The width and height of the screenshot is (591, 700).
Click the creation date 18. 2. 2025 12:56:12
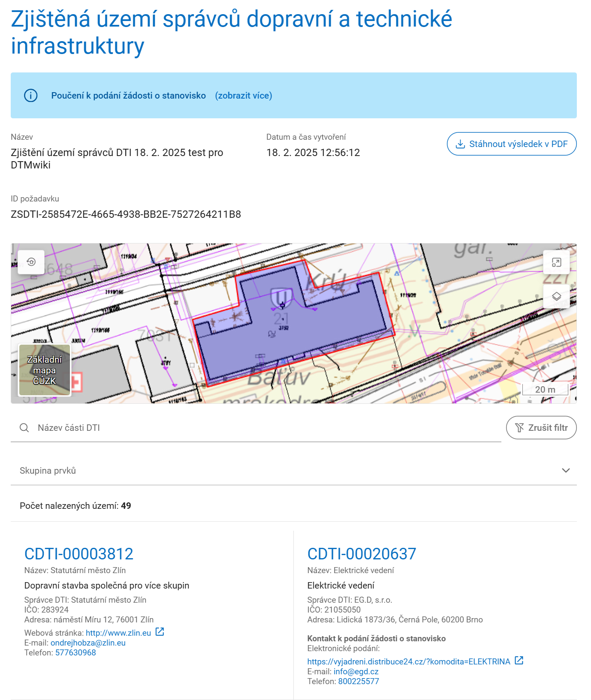coord(313,153)
